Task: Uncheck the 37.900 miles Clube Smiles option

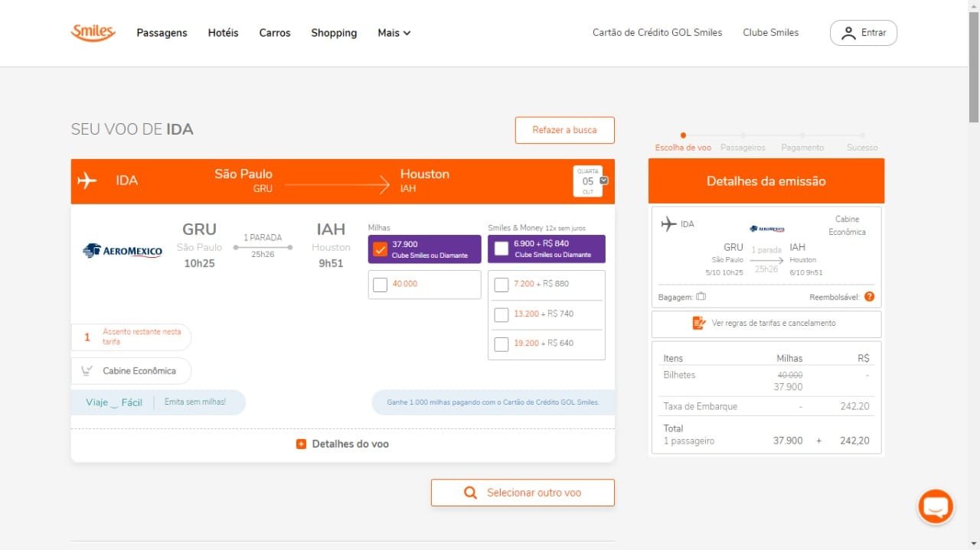Action: pos(381,249)
